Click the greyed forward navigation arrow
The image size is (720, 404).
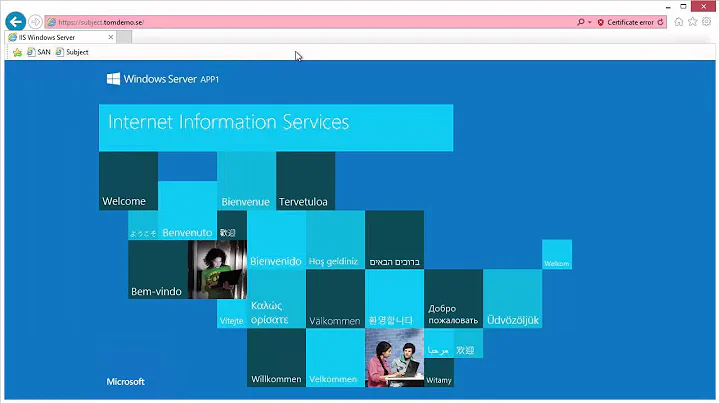[x=35, y=22]
